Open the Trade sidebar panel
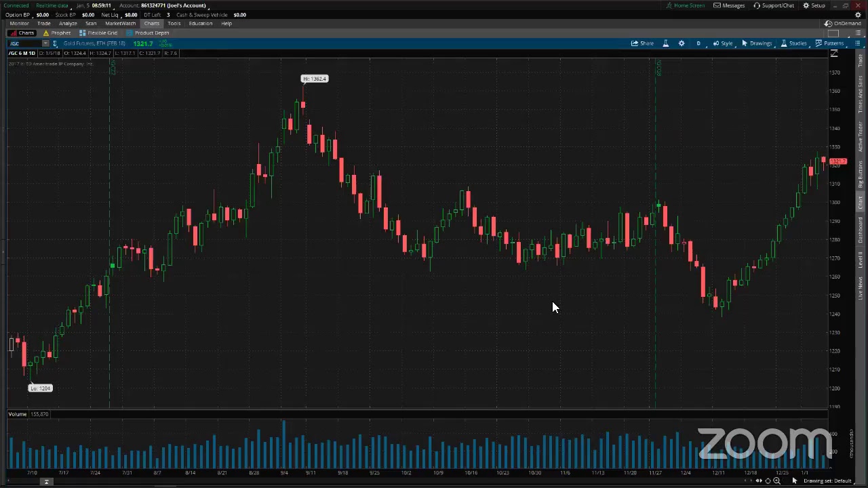 pos(861,61)
